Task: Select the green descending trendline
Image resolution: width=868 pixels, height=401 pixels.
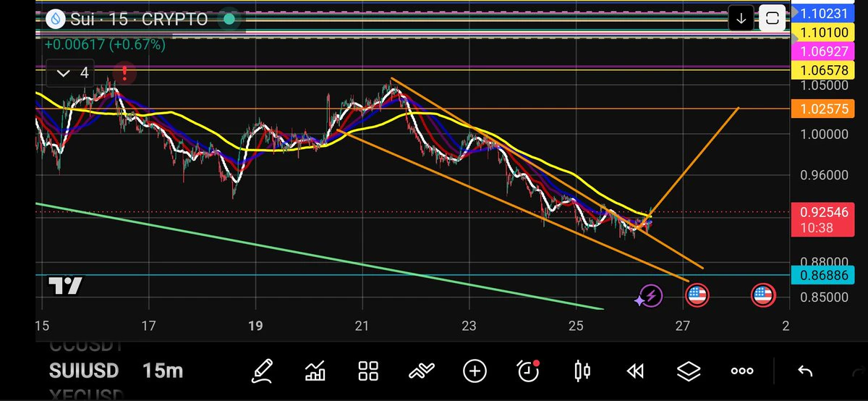Action: 318,255
